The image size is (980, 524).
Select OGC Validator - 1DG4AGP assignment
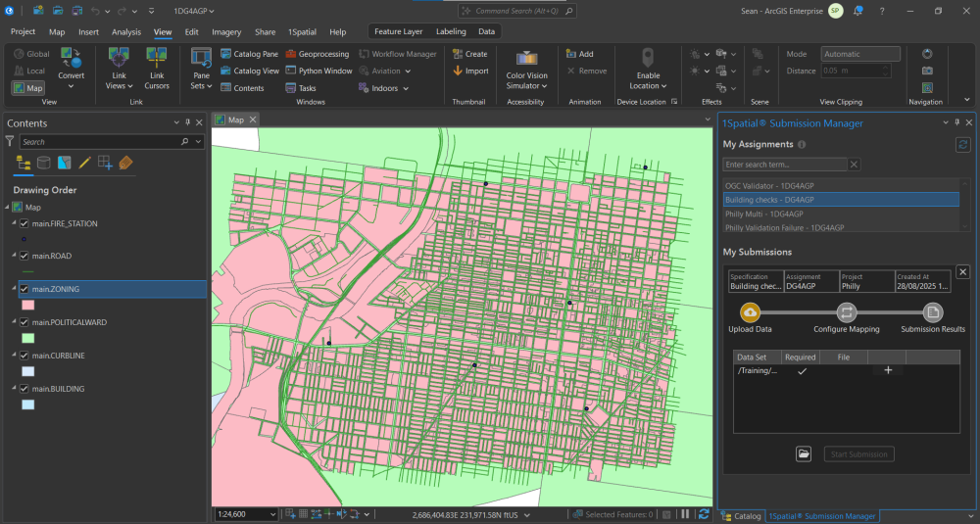pyautogui.click(x=841, y=185)
